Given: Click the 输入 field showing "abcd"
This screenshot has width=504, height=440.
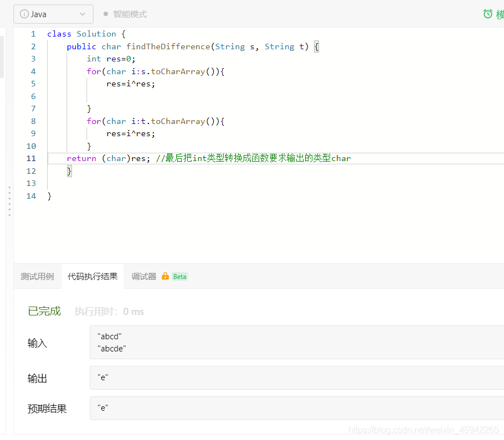Looking at the screenshot, I should pos(297,343).
